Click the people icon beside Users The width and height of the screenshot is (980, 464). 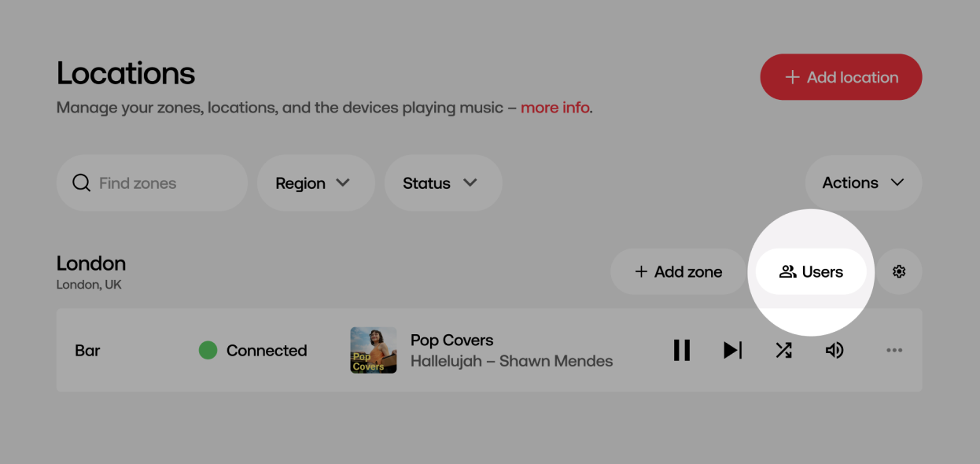(787, 271)
